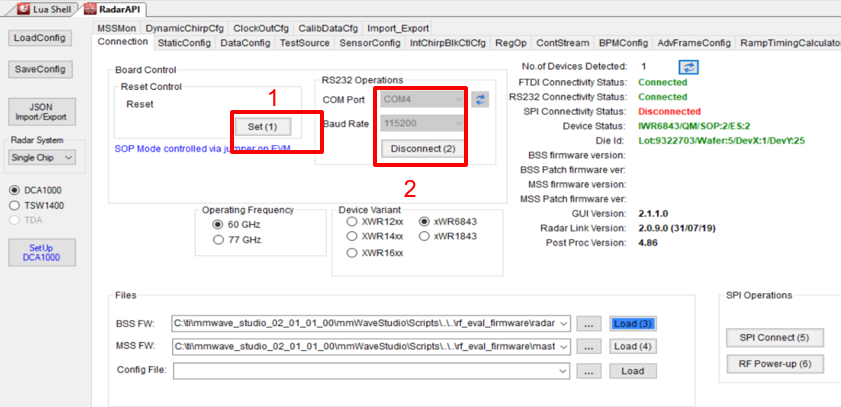Click the Radar Link Version '2.0.9.0 (31/07/19)'
The width and height of the screenshot is (841, 407).
click(677, 228)
